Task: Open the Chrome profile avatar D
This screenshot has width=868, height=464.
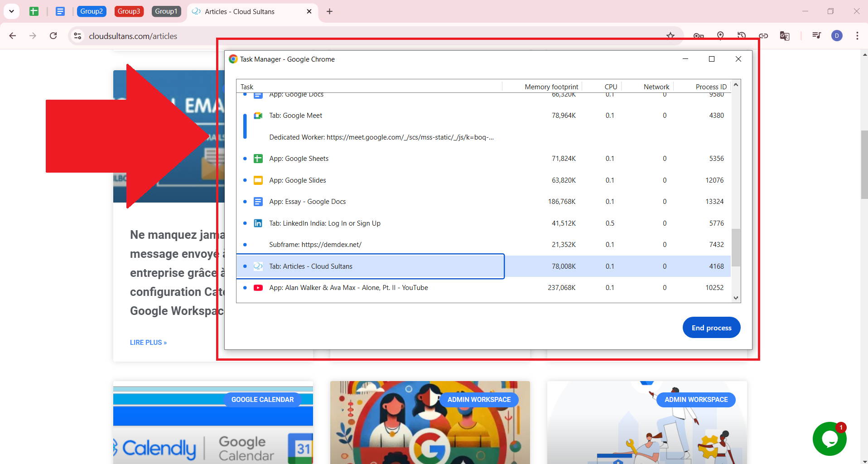Action: (837, 36)
